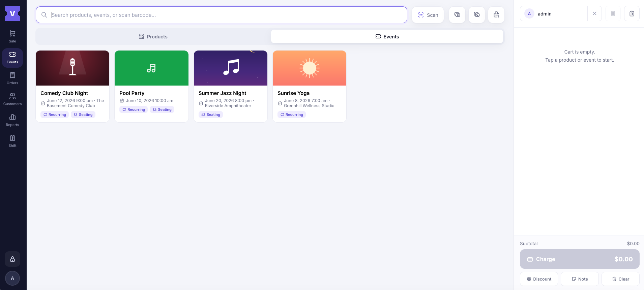Screen dimensions: 644x290
Task: Open the Events section in sidebar
Action: (x=12, y=58)
